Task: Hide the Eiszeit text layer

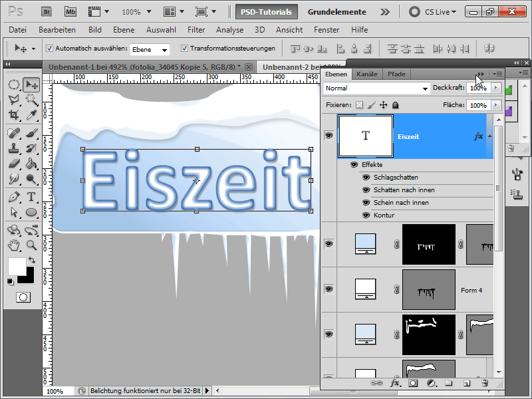Action: [329, 136]
